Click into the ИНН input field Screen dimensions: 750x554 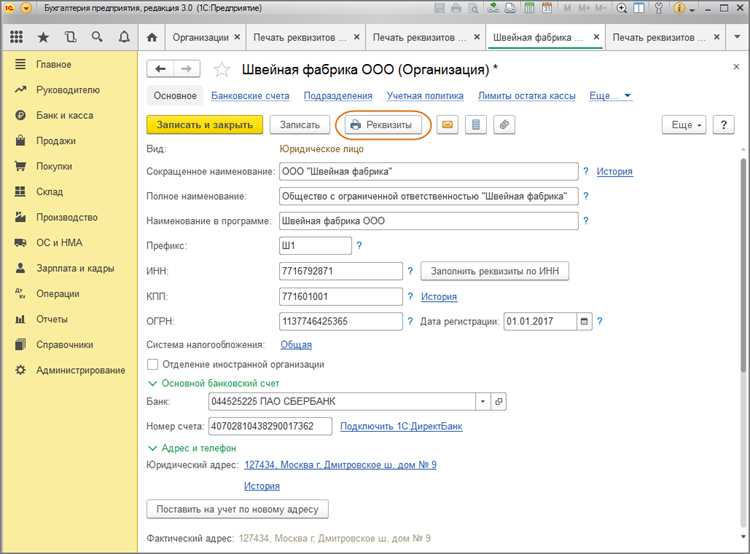341,271
